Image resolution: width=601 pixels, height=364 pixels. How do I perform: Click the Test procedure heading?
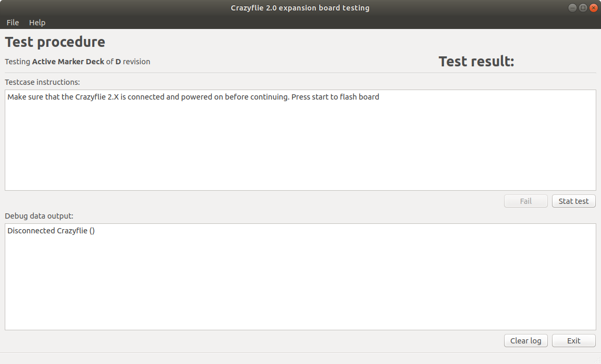point(55,42)
